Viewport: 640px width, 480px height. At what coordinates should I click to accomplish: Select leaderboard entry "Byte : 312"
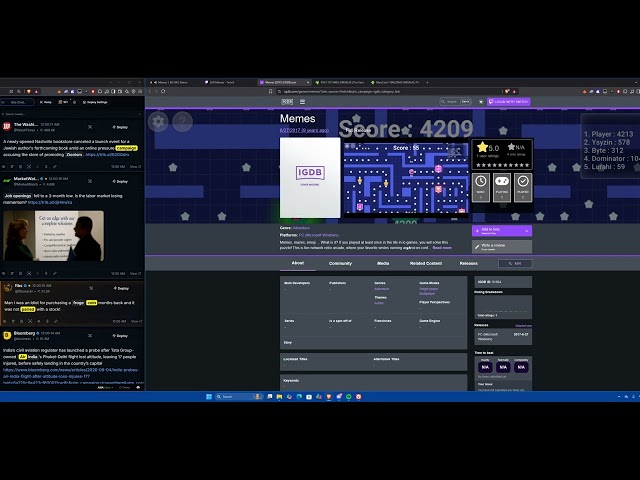tap(603, 150)
